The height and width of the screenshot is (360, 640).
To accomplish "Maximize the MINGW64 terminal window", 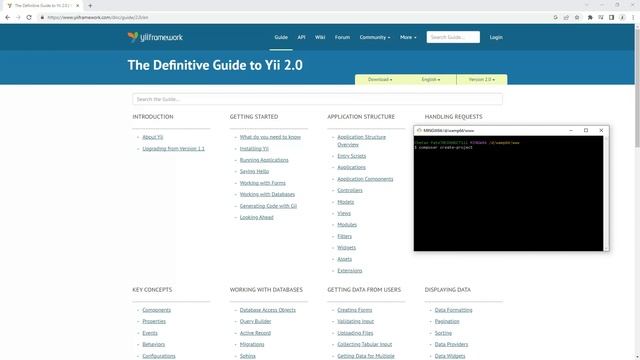I will (586, 131).
